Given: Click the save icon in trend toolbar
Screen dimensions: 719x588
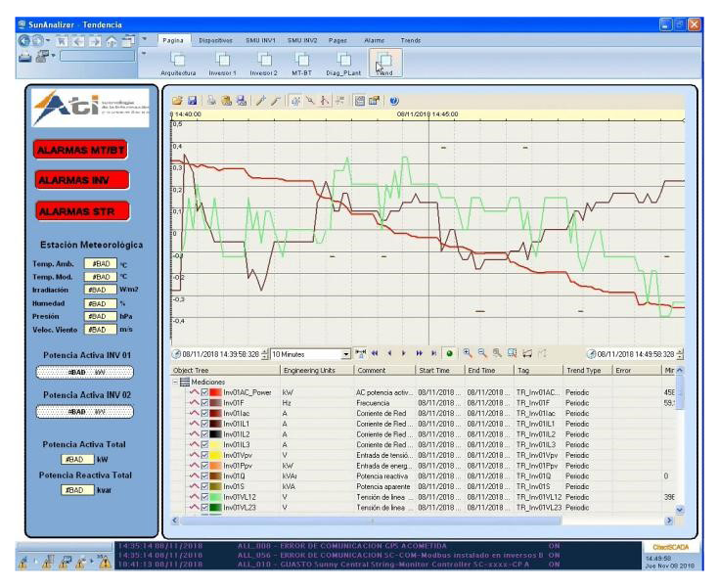Looking at the screenshot, I should [193, 101].
